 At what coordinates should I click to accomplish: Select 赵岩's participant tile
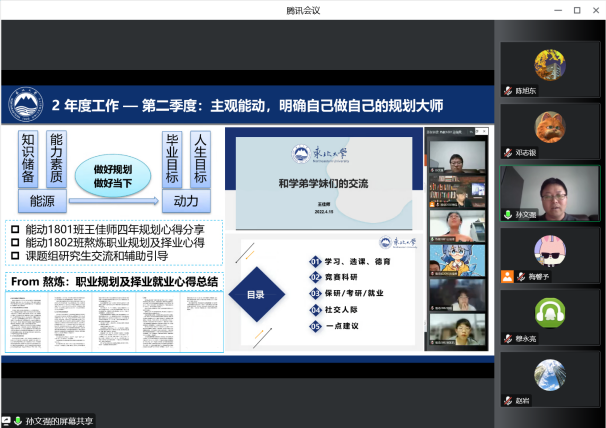[549, 375]
